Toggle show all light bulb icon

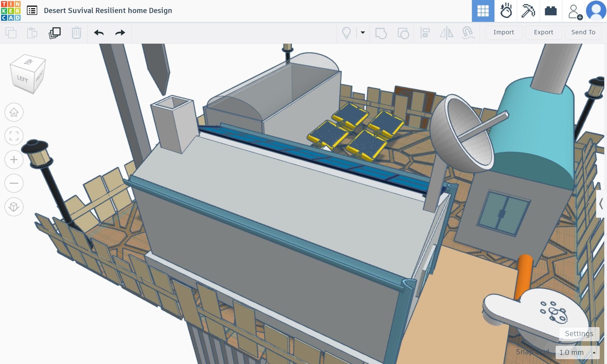point(346,32)
